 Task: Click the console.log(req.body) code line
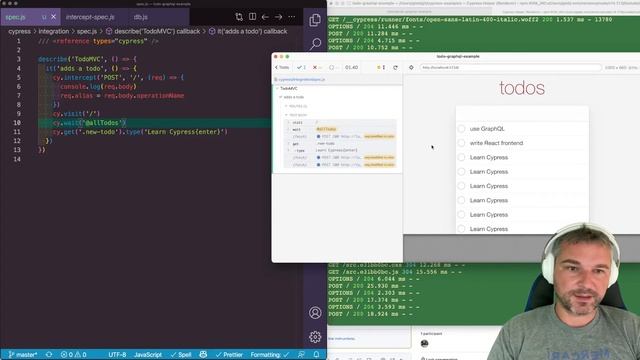pos(98,87)
